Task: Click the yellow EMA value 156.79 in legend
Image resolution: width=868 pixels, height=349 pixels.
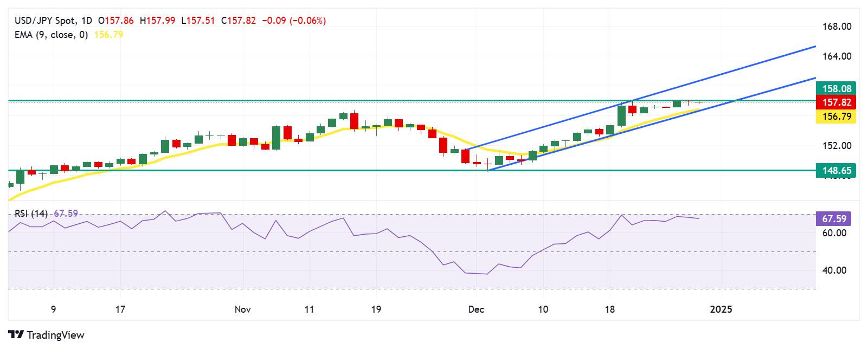Action: point(109,34)
